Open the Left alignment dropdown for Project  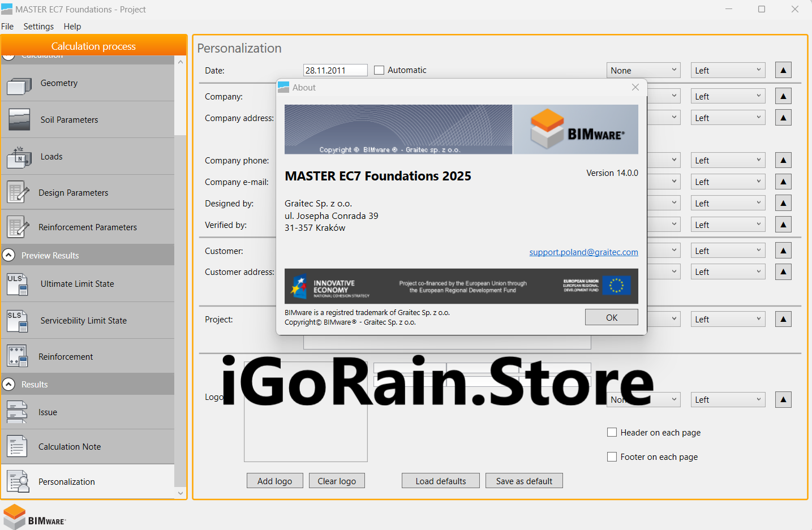(728, 320)
